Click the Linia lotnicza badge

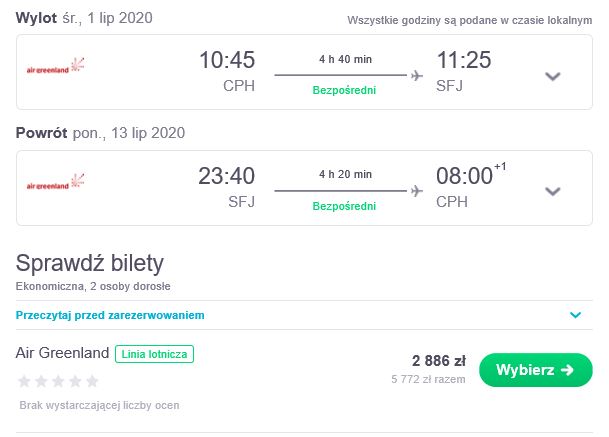click(x=154, y=354)
